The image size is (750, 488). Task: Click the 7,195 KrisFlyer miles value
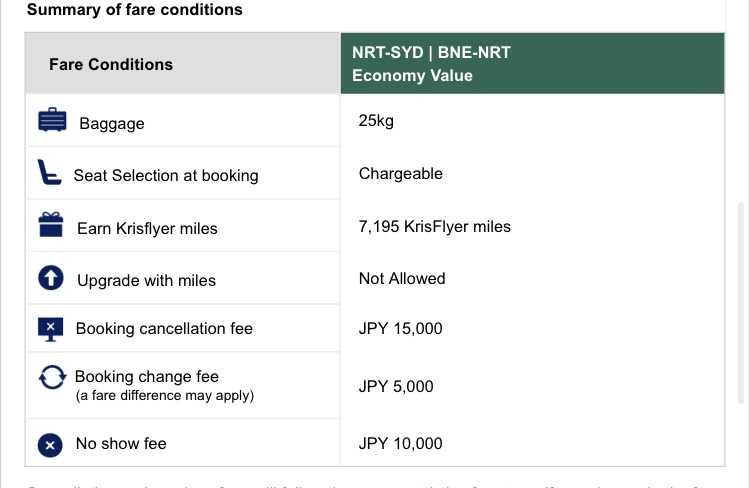click(435, 226)
